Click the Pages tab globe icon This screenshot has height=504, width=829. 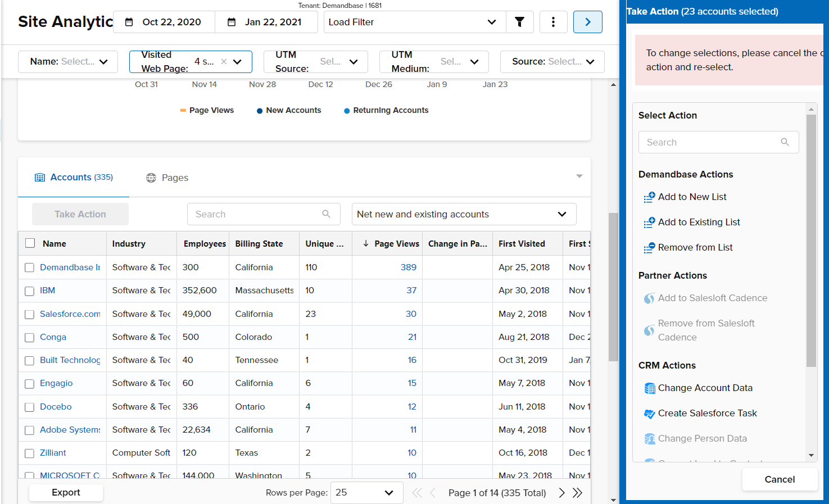151,178
